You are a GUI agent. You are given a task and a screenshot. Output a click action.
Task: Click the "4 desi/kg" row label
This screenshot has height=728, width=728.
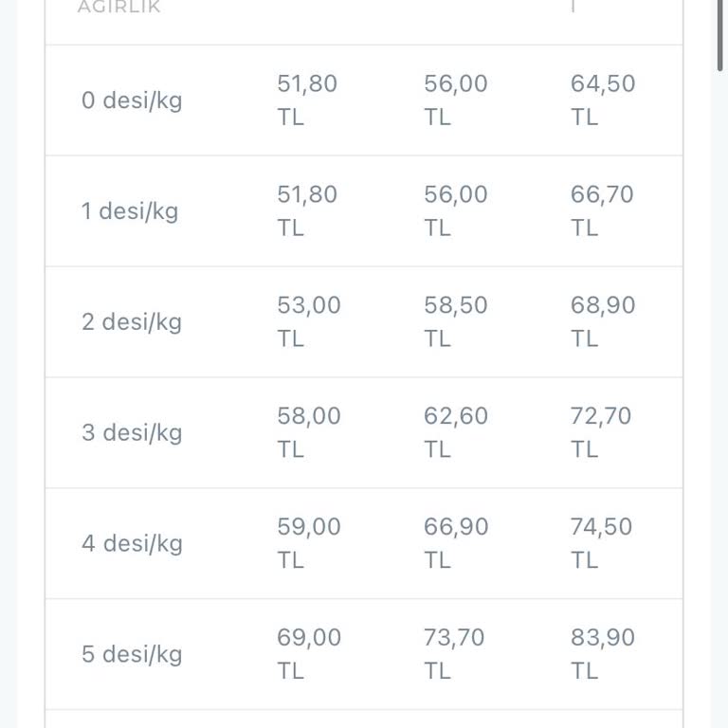point(132,544)
